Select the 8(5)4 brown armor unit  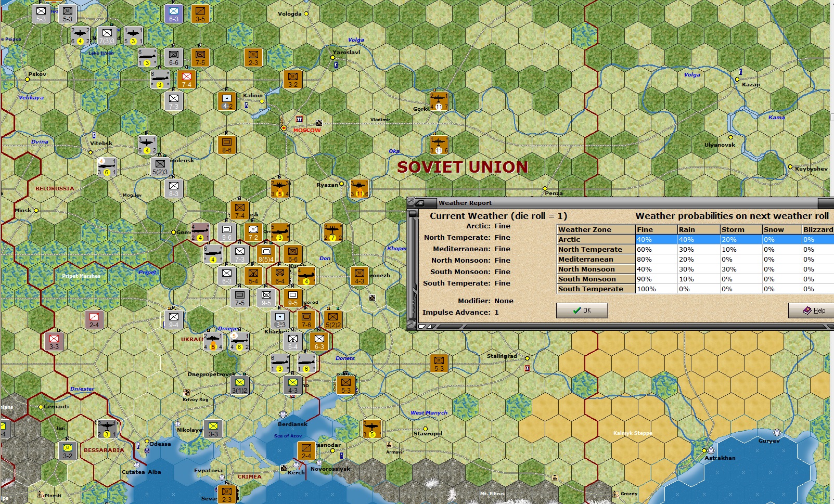point(266,254)
